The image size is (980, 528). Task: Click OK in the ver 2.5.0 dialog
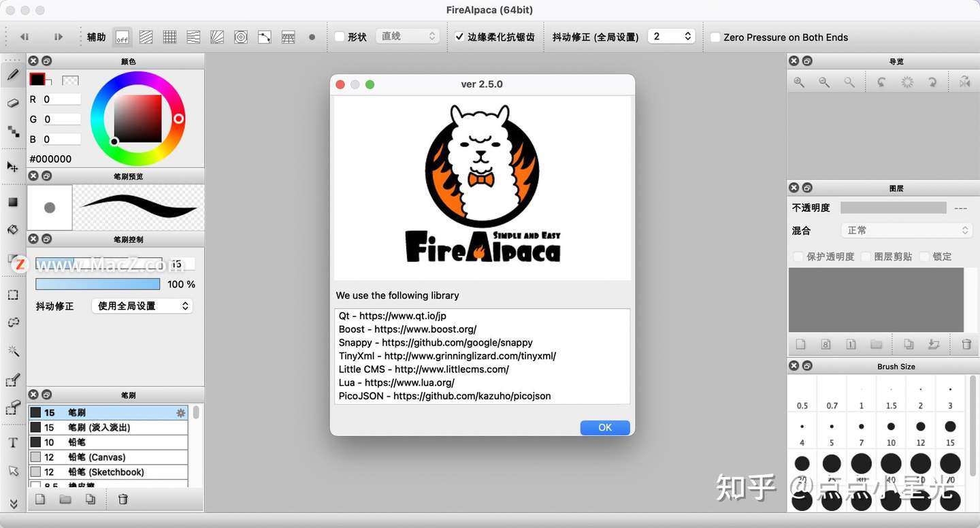tap(605, 427)
